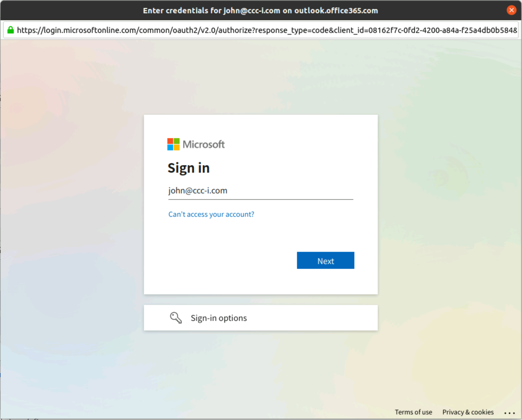The height and width of the screenshot is (420, 522).
Task: Open the three-dot footer menu
Action: coord(509,413)
